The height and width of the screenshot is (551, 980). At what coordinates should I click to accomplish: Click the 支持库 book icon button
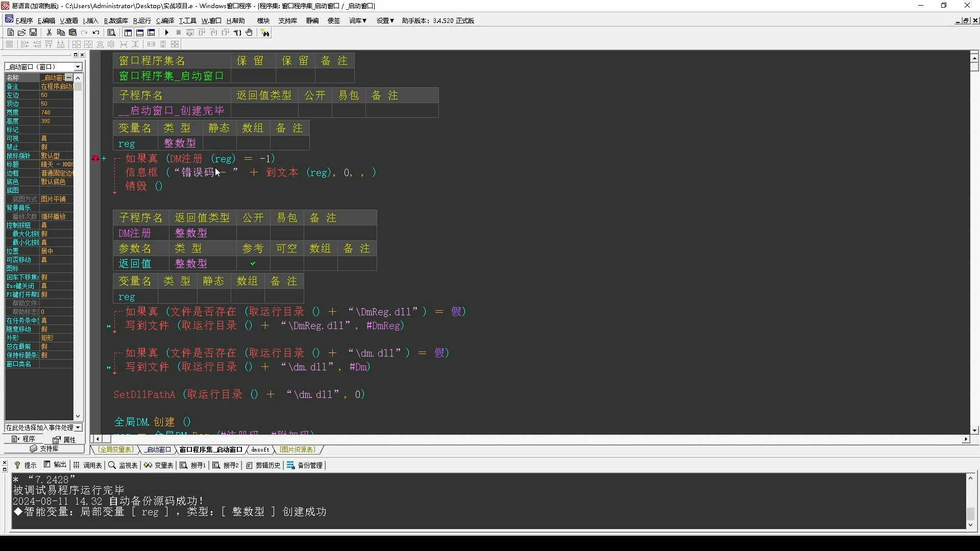pyautogui.click(x=44, y=449)
